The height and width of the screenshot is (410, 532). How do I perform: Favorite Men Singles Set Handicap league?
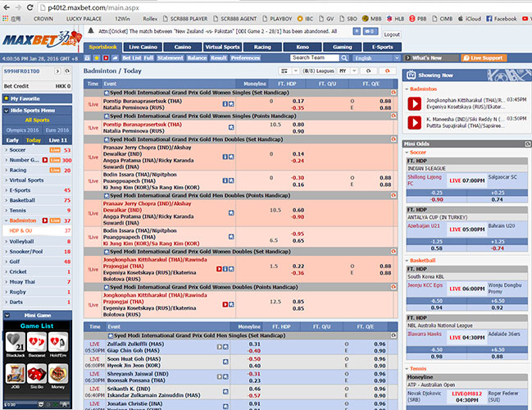[x=111, y=335]
